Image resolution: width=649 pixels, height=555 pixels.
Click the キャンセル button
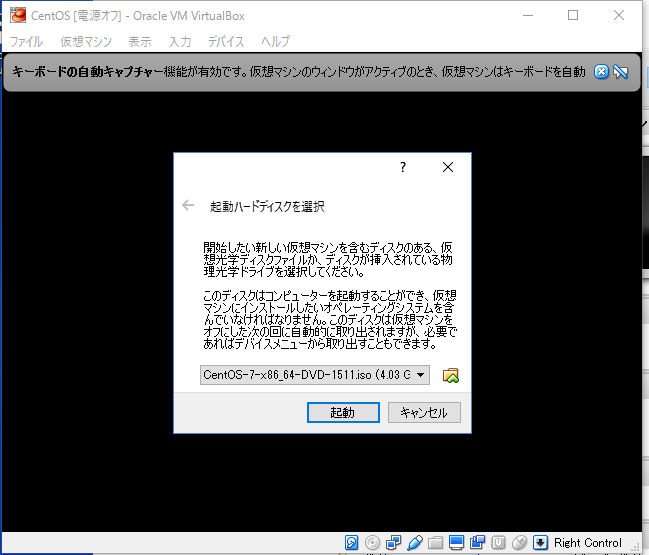[x=424, y=413]
